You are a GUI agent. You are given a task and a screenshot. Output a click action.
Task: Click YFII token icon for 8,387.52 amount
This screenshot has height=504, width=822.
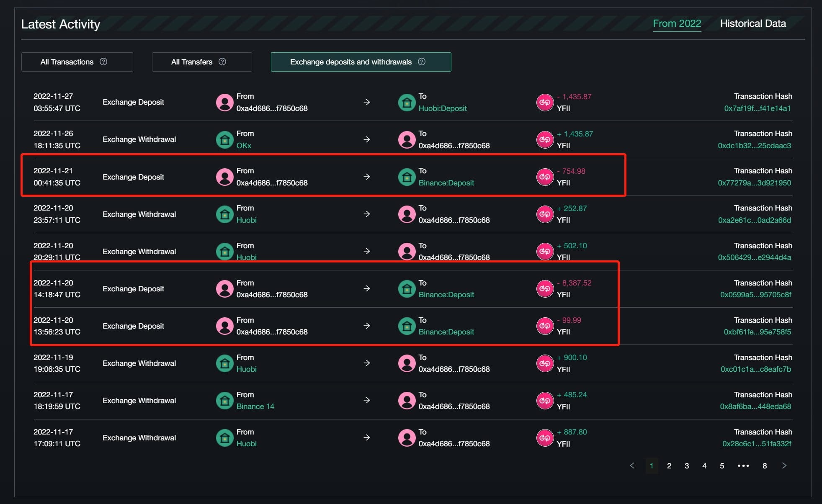click(x=545, y=289)
